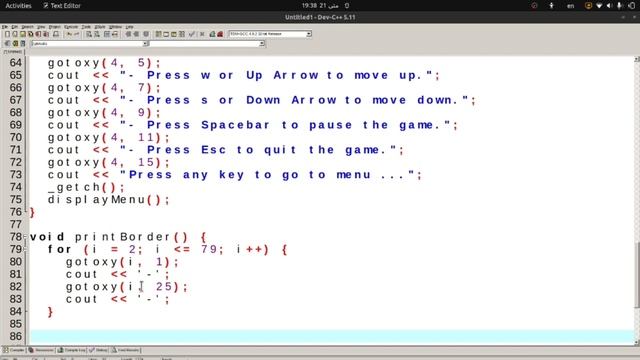Open the Help menu
This screenshot has width=640, height=360.
pyautogui.click(x=129, y=27)
